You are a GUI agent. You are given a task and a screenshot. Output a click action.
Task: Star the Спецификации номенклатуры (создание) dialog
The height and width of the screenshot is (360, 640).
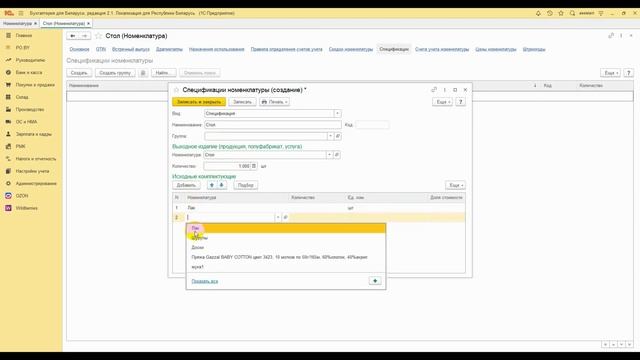176,90
